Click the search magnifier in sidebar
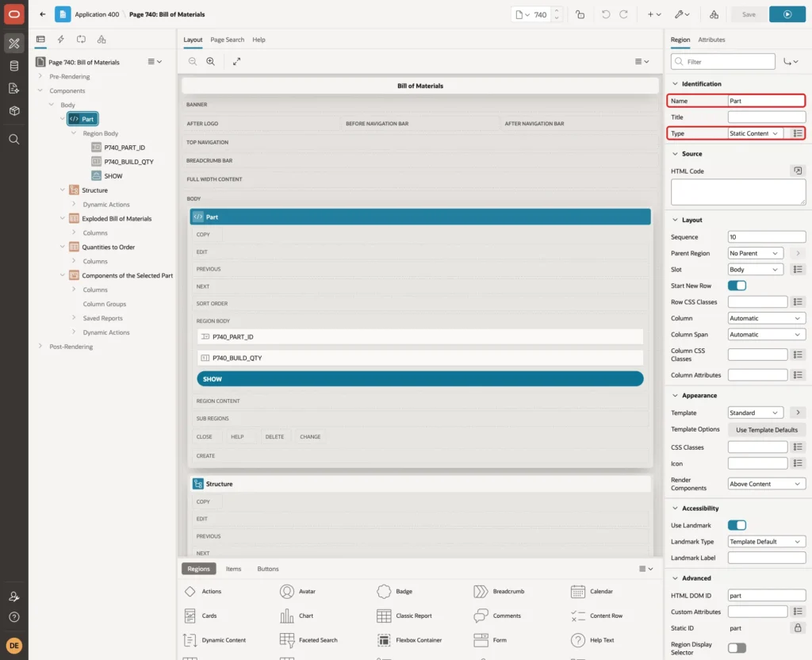 click(x=14, y=140)
